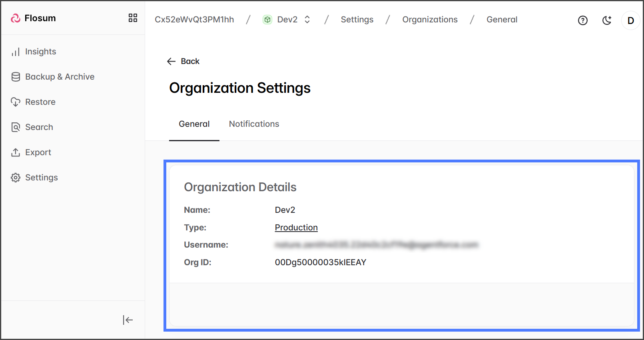Toggle dark mode with moon icon
Image resolution: width=644 pixels, height=340 pixels.
coord(607,20)
